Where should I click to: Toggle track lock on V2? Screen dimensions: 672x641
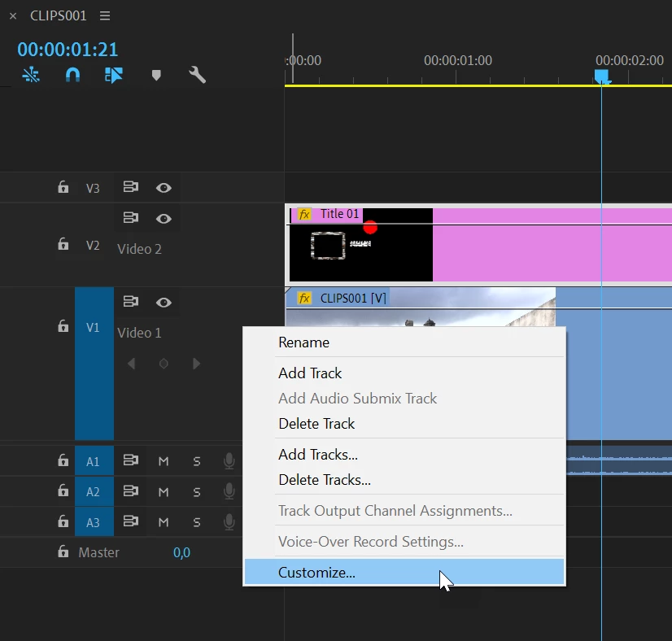click(63, 244)
